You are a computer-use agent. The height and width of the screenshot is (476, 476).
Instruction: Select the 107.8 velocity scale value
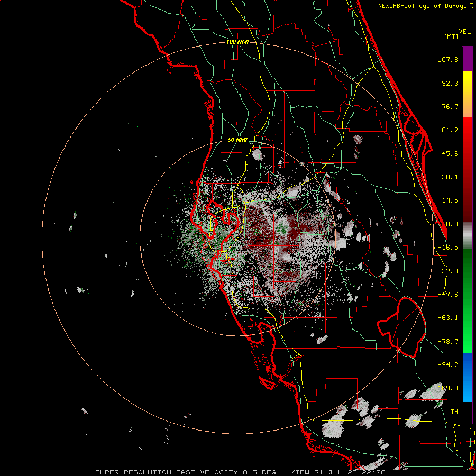[x=448, y=59]
